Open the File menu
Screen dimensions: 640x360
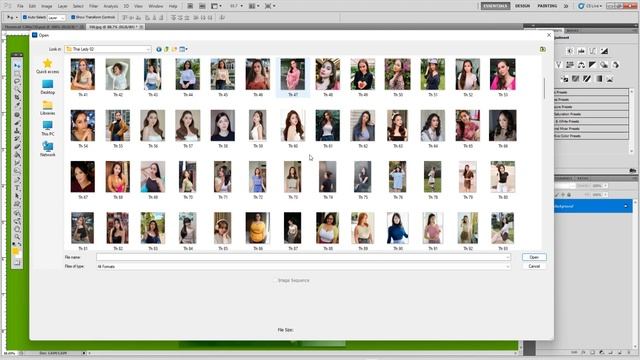click(x=20, y=7)
